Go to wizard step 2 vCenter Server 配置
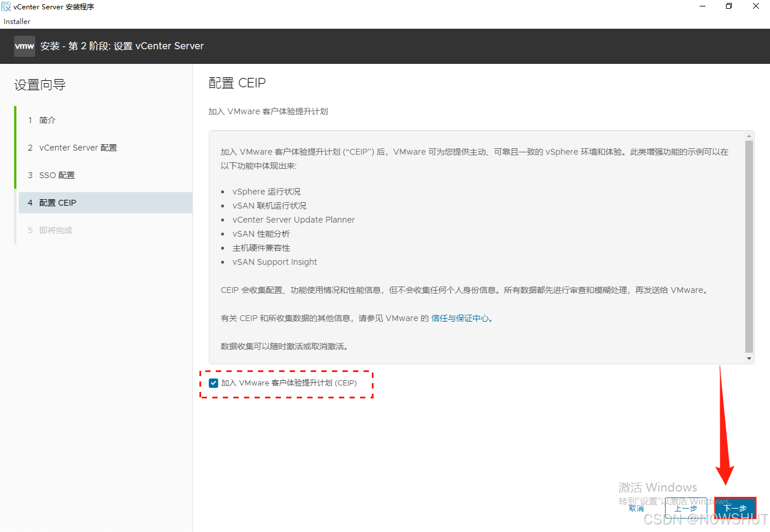770x532 pixels. click(104, 148)
